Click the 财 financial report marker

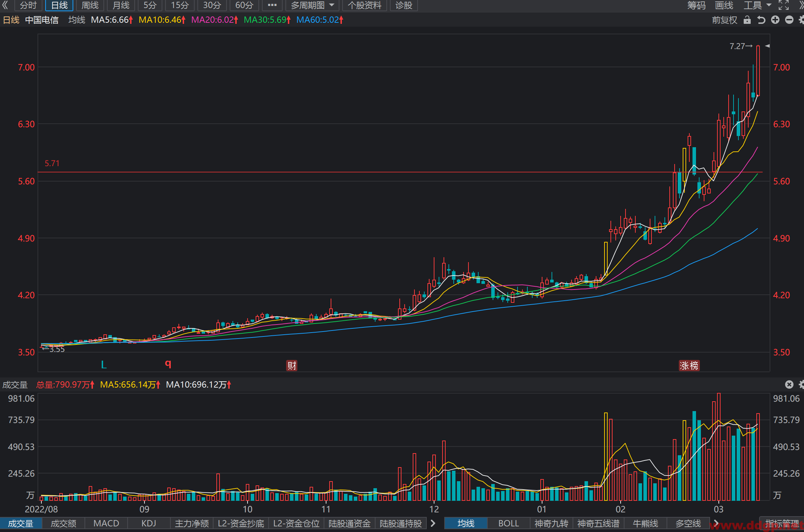pyautogui.click(x=292, y=366)
